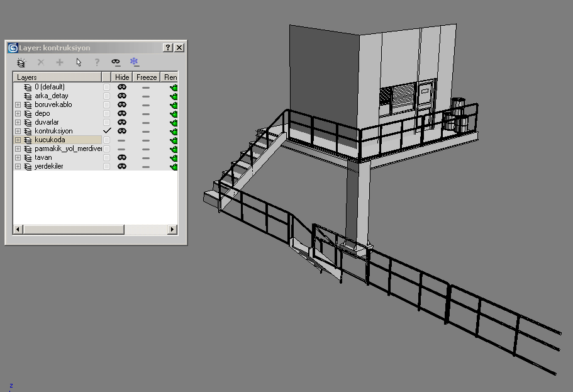This screenshot has height=392, width=573.
Task: Select the 0 (default) layer row
Action: pos(50,87)
